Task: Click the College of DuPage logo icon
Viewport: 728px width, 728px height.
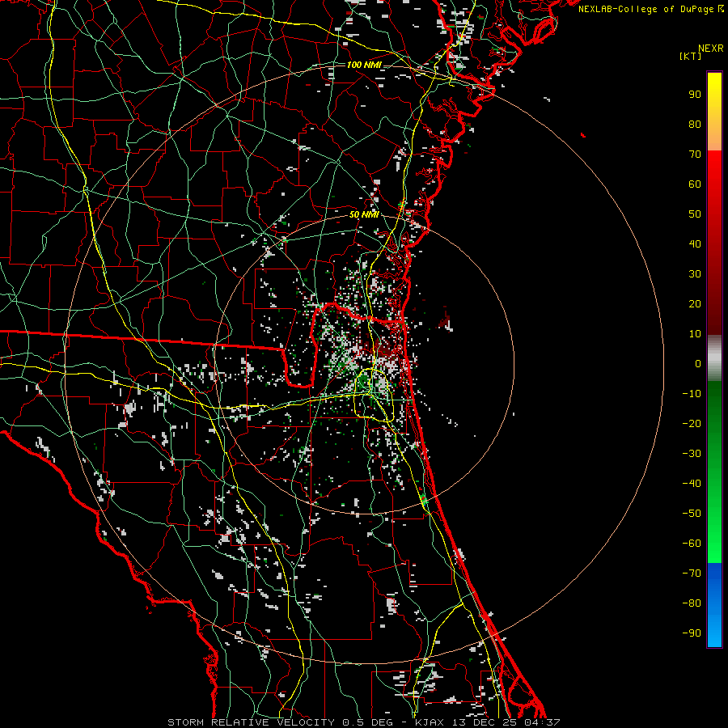Action: 722,9
